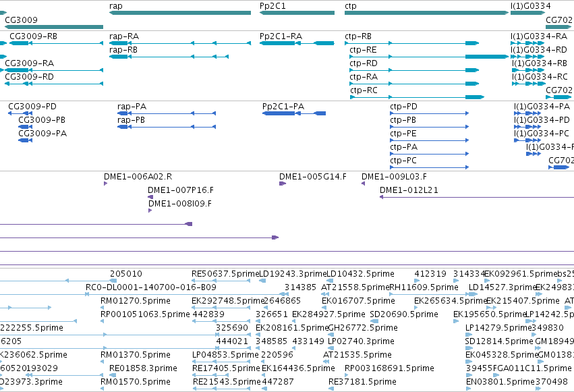This screenshot has height=392, width=574.
Task: Select protein CG3009-PD
Action: [x=20, y=113]
